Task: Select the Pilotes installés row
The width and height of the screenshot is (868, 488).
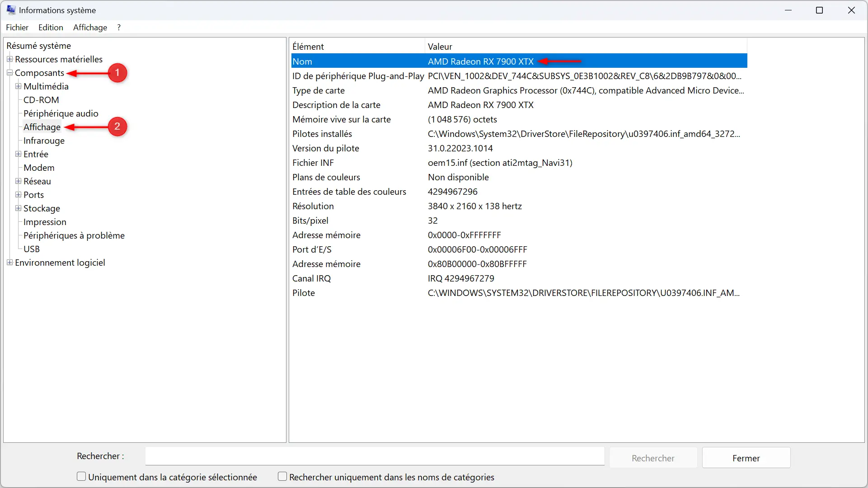Action: pyautogui.click(x=519, y=134)
